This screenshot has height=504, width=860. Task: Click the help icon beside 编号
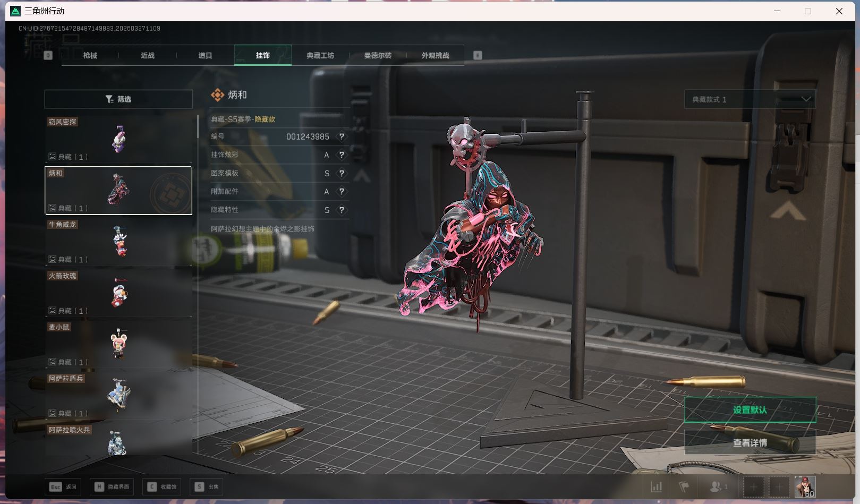tap(342, 136)
